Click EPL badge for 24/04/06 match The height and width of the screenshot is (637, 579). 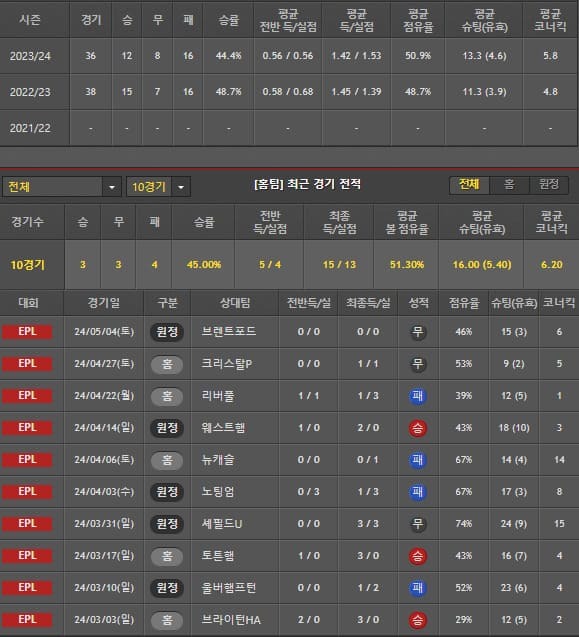point(27,459)
